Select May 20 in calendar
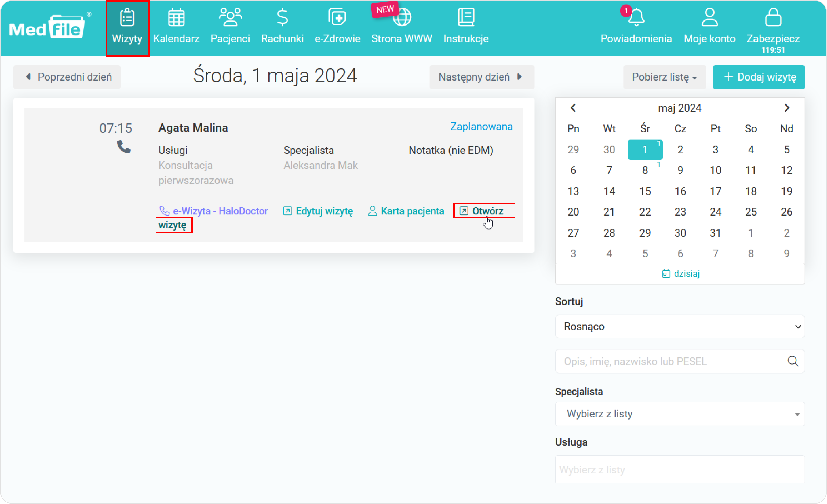The image size is (827, 504). point(573,212)
